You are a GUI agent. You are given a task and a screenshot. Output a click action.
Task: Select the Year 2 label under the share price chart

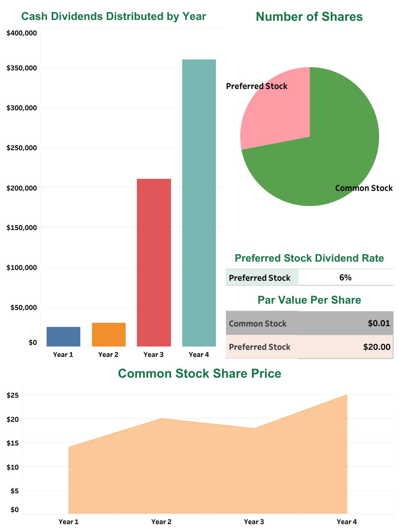(x=161, y=521)
